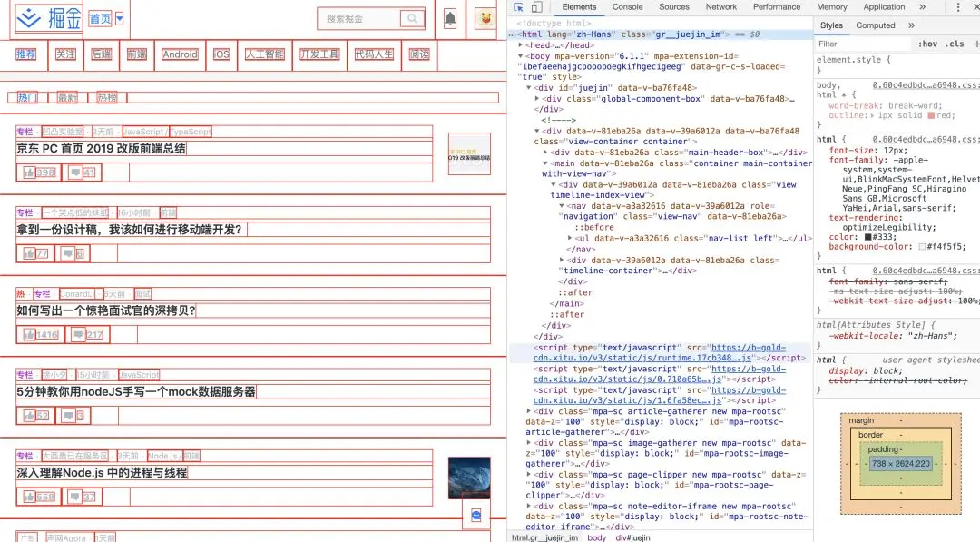Select the Android category tab

(x=180, y=54)
